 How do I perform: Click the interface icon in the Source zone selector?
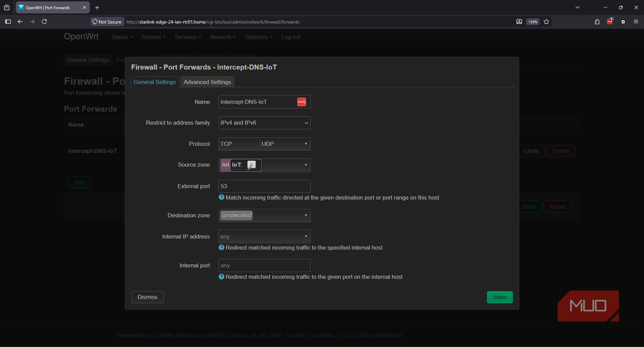tap(251, 165)
